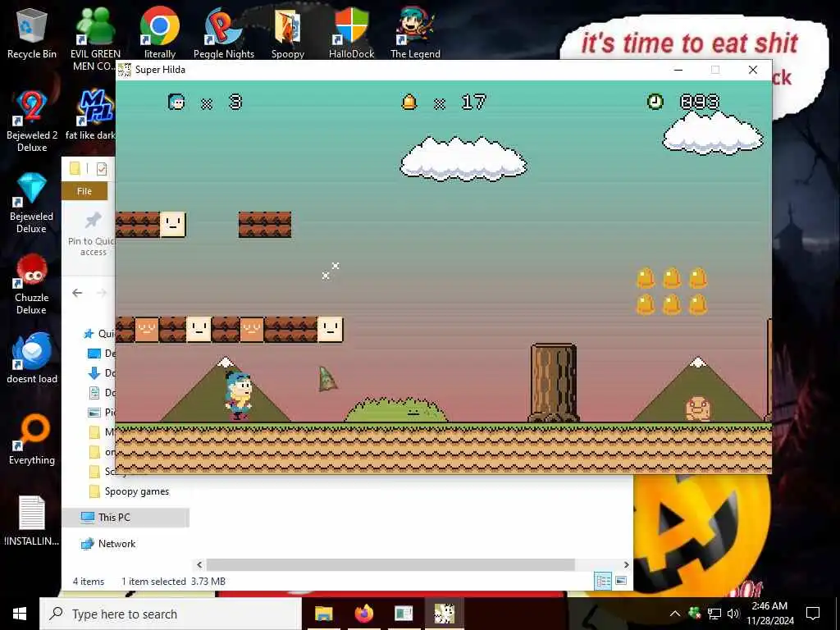Click the bell counter icon in HUD

pyautogui.click(x=409, y=102)
